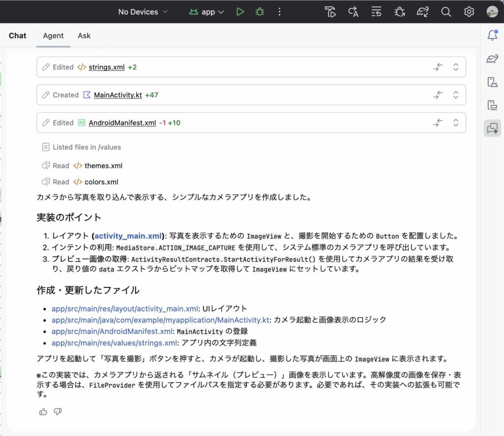
Task: Open the Notifications bell in the sidebar
Action: (492, 35)
